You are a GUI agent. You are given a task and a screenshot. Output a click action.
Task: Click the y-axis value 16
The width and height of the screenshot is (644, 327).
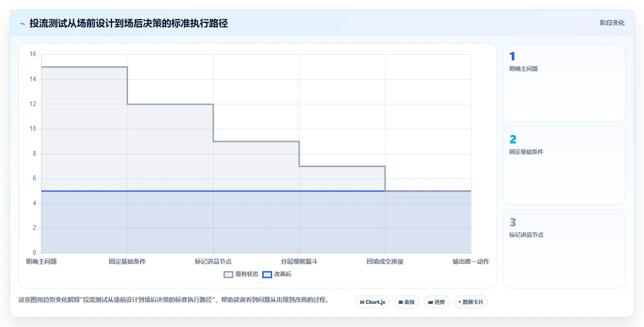[x=33, y=54]
